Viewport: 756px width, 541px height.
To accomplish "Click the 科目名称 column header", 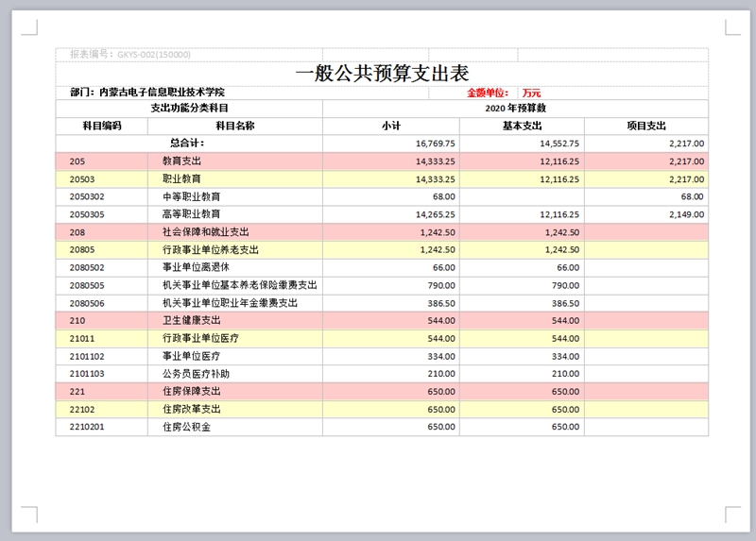I will point(235,126).
